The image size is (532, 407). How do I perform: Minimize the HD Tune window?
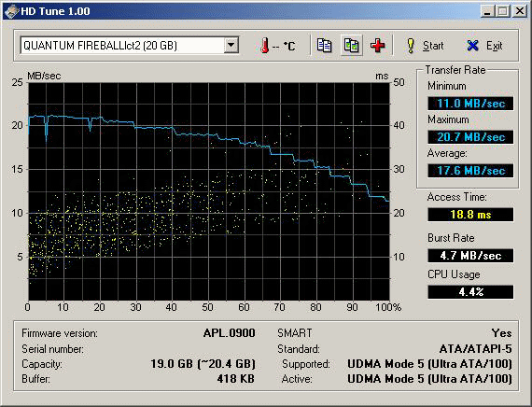(x=488, y=11)
